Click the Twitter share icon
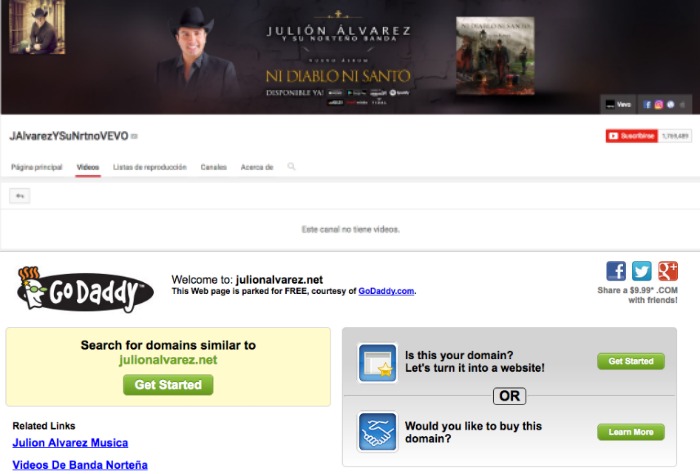700x474 pixels. [x=641, y=271]
